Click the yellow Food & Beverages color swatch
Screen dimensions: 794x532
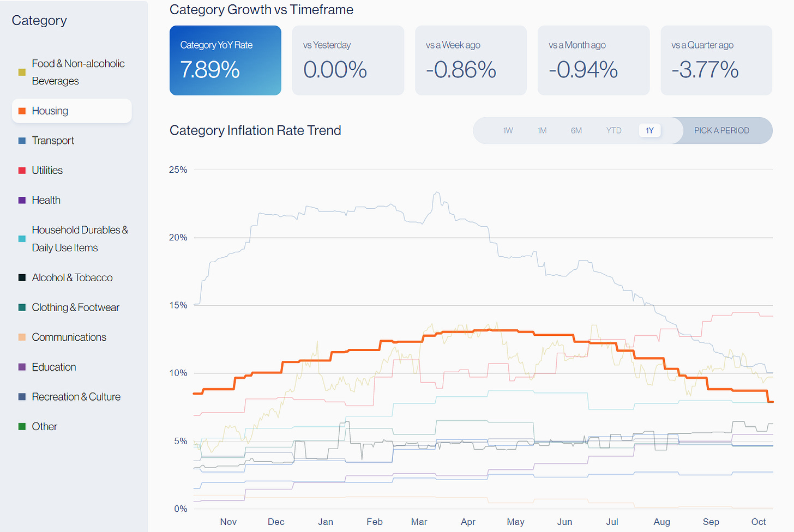tap(22, 72)
